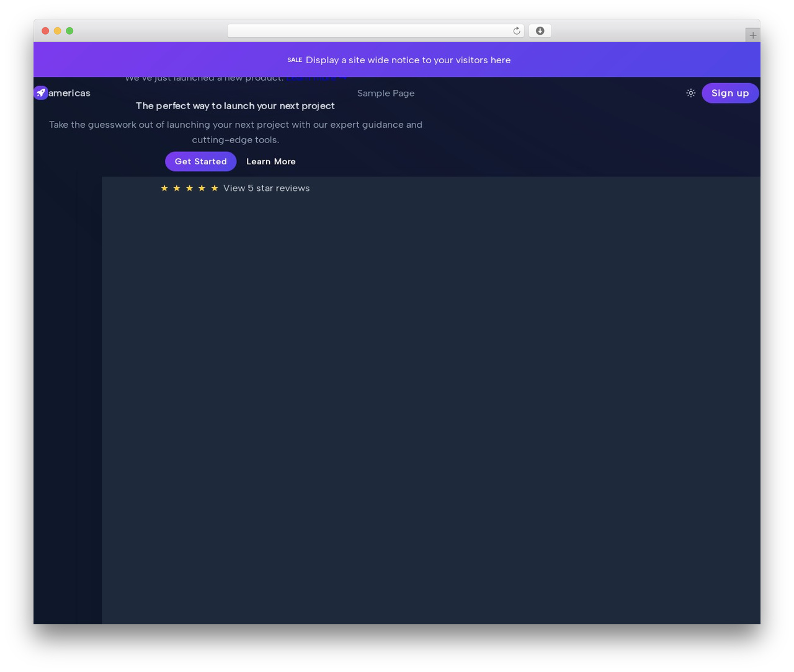
Task: Click the yellow minimize window button
Action: tap(57, 31)
